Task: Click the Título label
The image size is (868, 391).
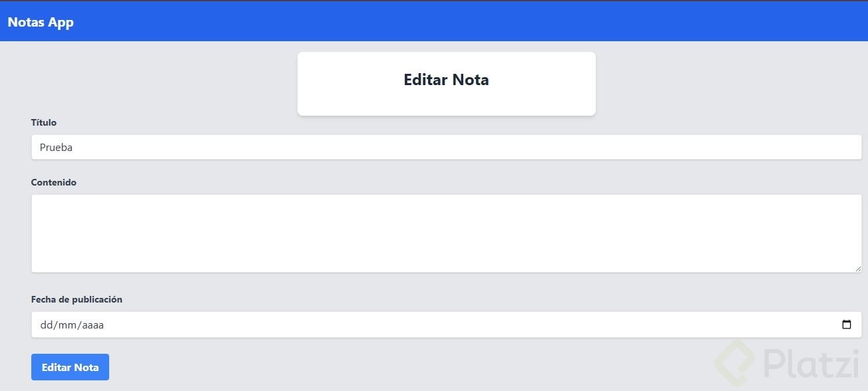Action: coord(44,122)
